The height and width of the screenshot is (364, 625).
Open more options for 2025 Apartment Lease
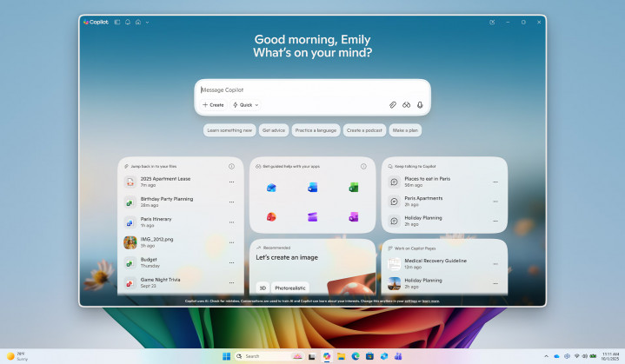click(x=231, y=182)
